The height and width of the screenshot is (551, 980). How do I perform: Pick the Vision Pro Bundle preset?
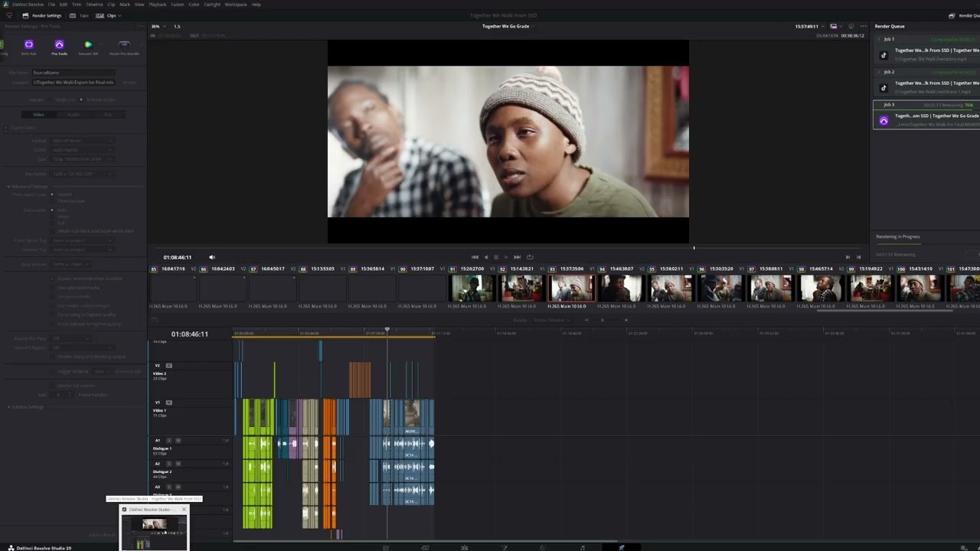point(124,47)
